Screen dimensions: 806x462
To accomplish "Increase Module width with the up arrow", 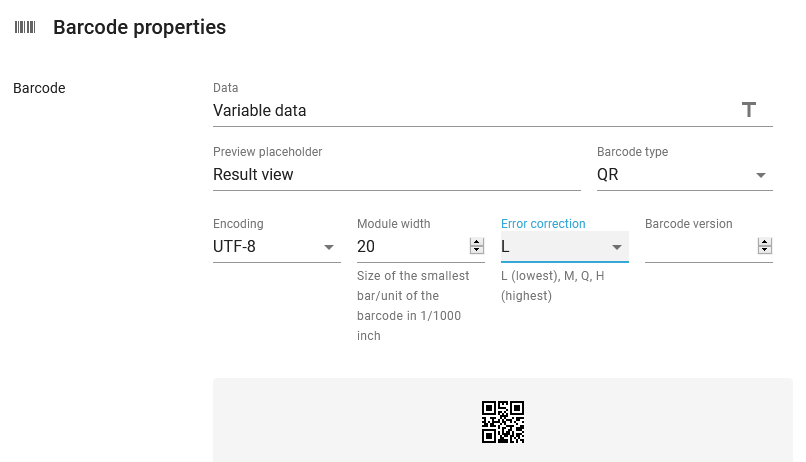I will tap(477, 242).
